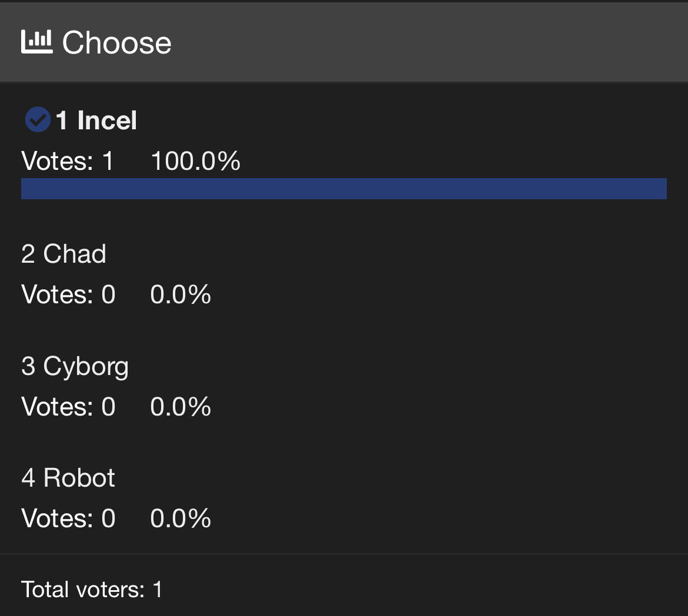Click the bar chart poll icon

tap(36, 42)
